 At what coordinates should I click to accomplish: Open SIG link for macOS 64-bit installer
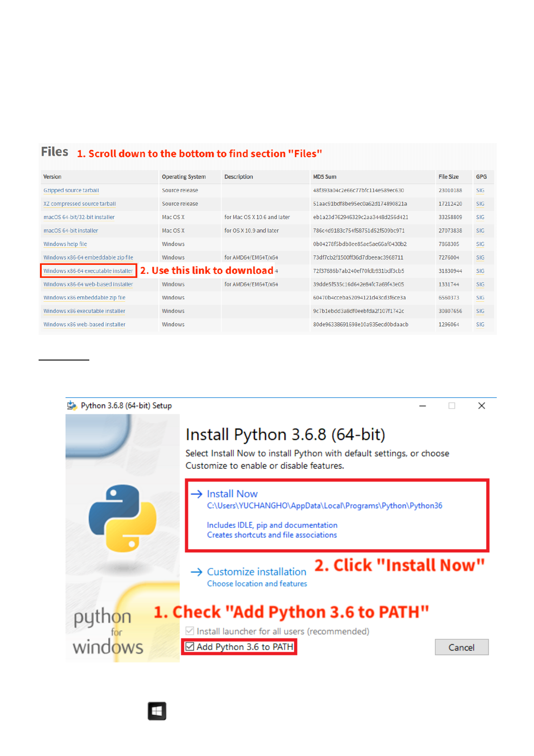pos(480,231)
